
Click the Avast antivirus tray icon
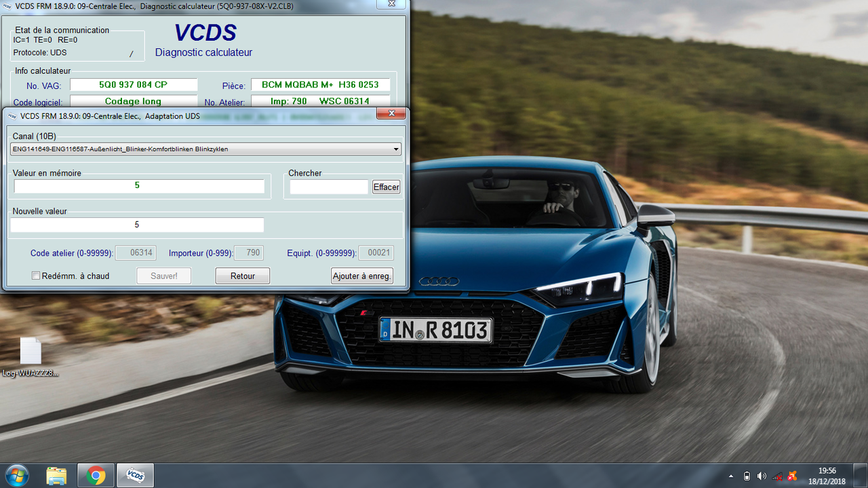(792, 476)
